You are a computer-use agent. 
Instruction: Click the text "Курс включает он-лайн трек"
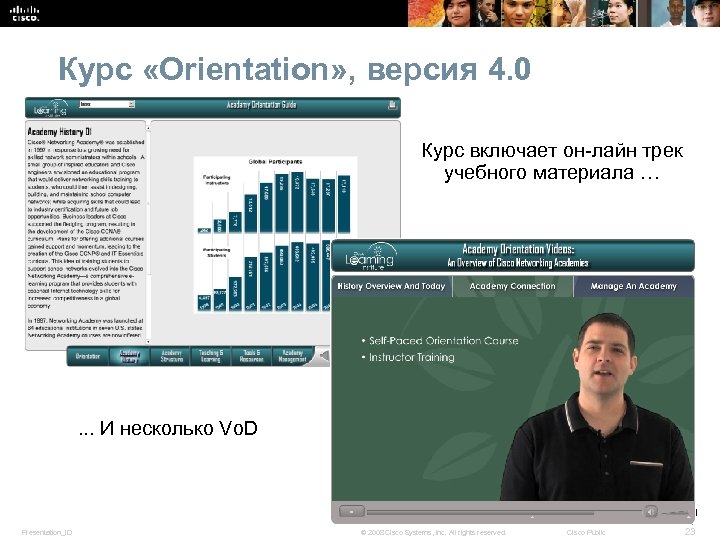click(552, 151)
